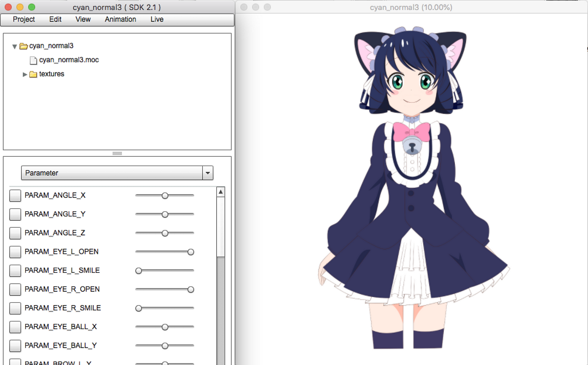Click the PARAM_ANGLE_Y slider handle
Viewport: 588px width, 365px height.
165,214
